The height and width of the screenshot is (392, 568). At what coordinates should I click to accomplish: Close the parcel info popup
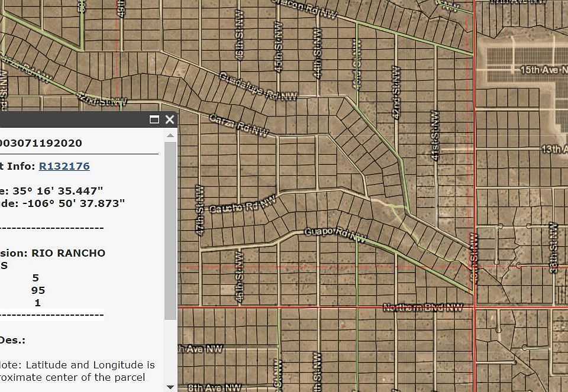pos(170,119)
